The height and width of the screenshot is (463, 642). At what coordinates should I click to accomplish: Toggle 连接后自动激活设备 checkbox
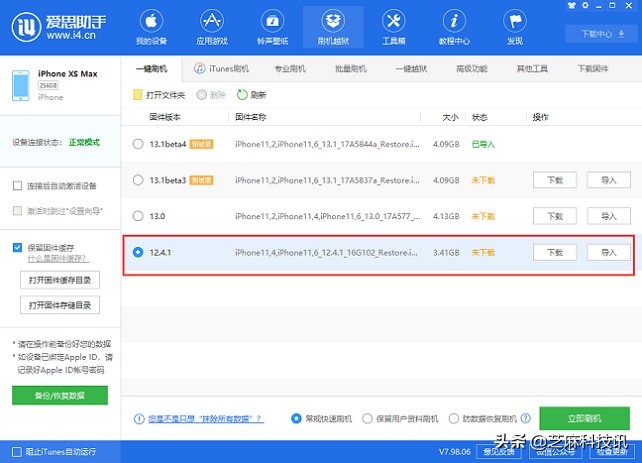click(x=17, y=186)
